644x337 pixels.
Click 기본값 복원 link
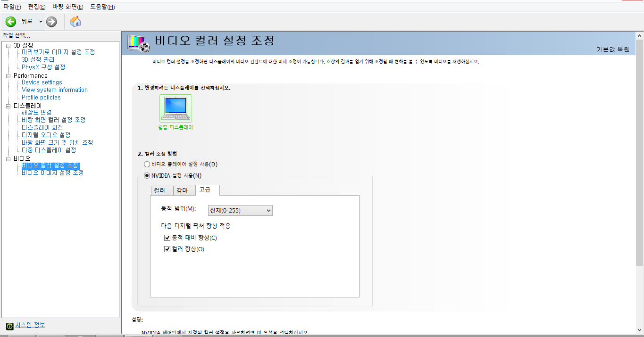coord(612,49)
